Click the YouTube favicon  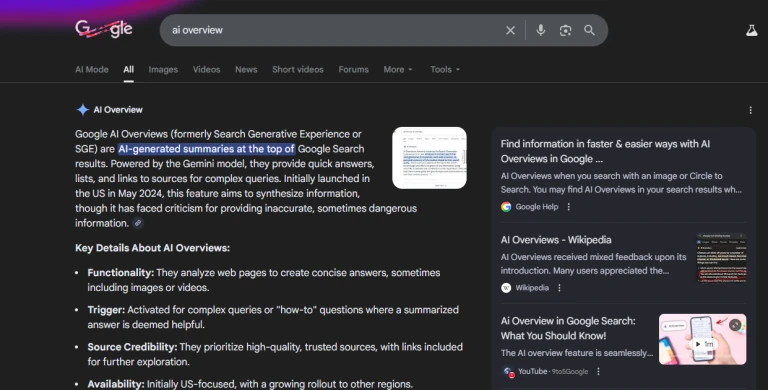tap(508, 372)
